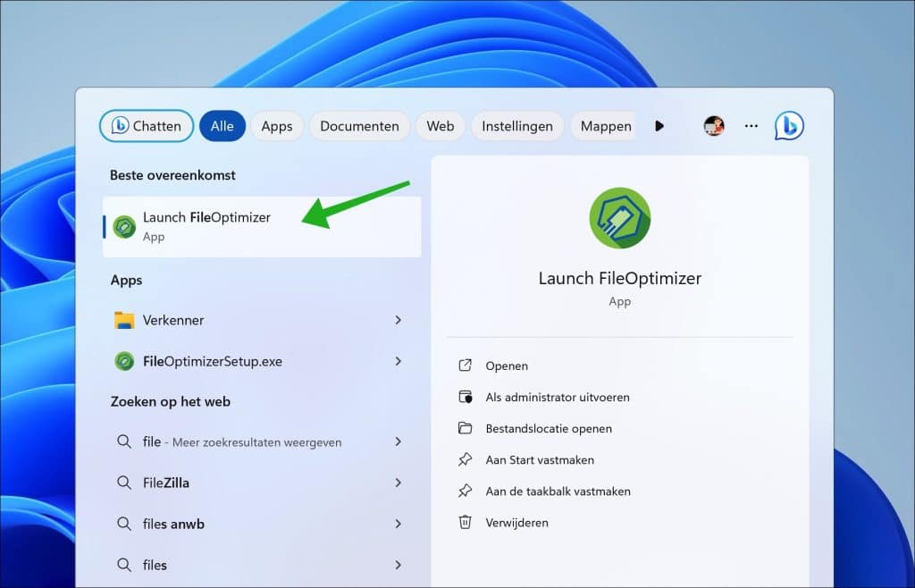
Task: Click the magnifier icon beside FileZilla
Action: coord(123,483)
